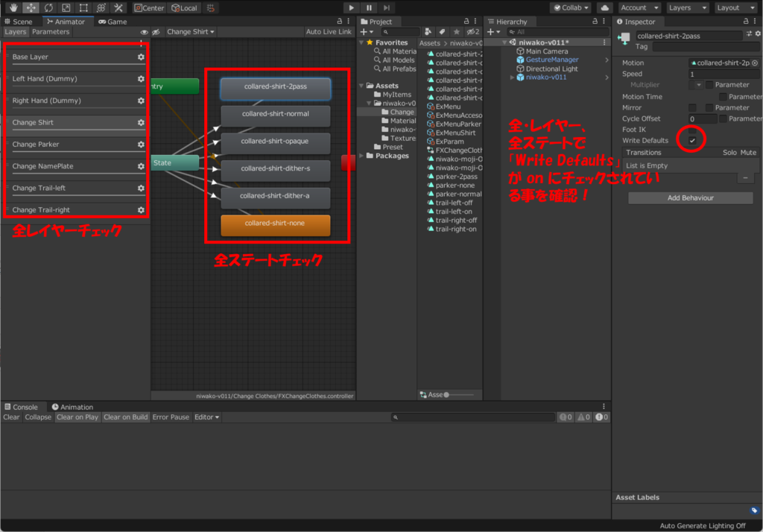Select the Rect transform tool
The image size is (763, 532).
(83, 7)
